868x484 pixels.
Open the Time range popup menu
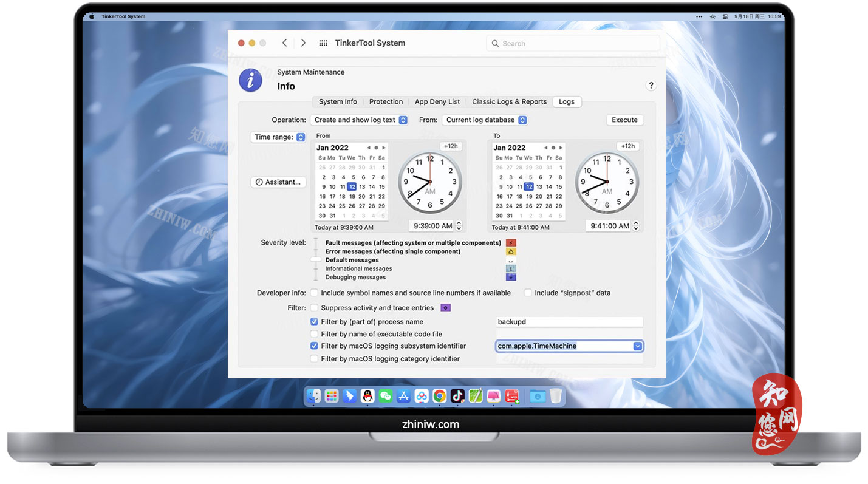pyautogui.click(x=278, y=137)
